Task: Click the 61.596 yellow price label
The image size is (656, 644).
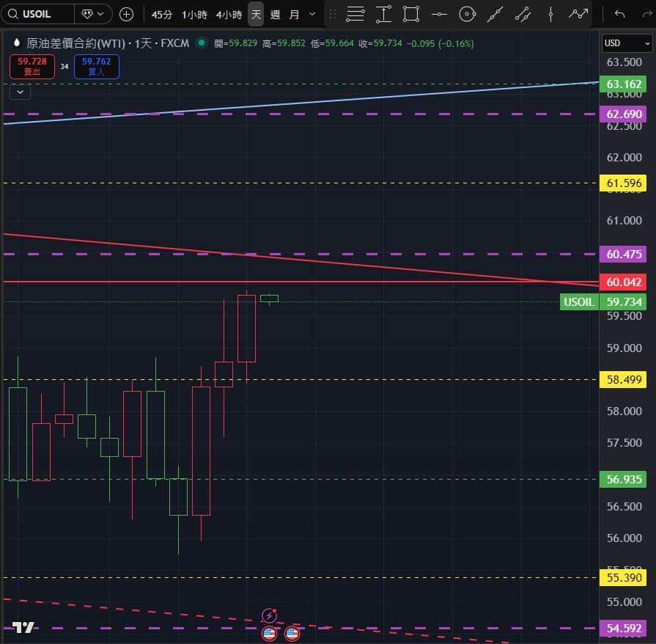Action: tap(623, 183)
